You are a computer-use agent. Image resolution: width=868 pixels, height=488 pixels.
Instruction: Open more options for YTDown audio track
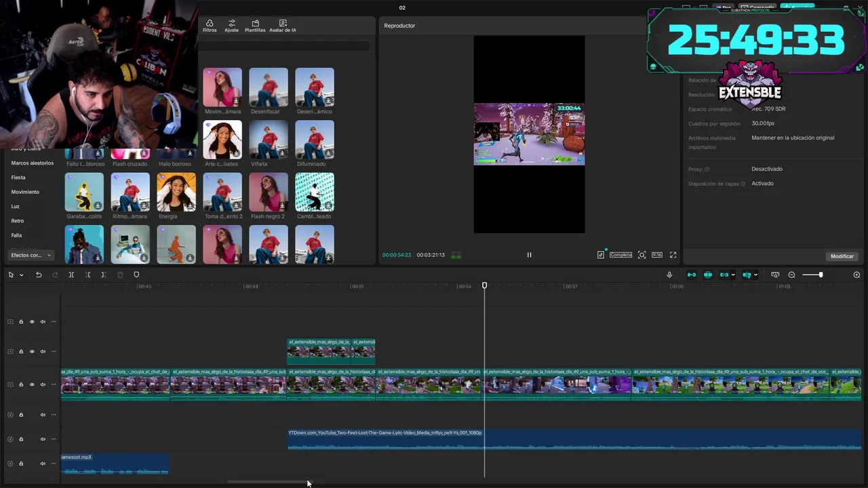[54, 439]
